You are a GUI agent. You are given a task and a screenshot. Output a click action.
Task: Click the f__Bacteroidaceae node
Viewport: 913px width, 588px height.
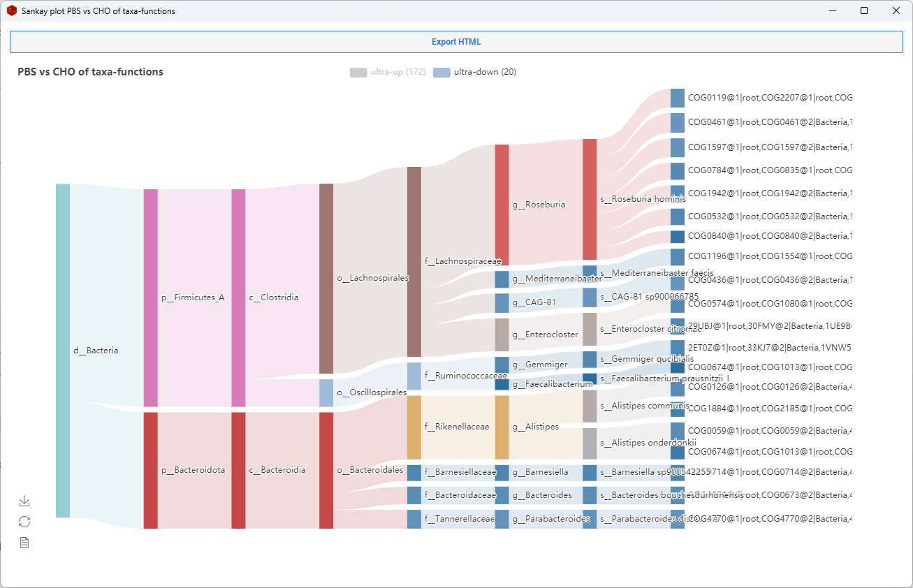pos(414,495)
